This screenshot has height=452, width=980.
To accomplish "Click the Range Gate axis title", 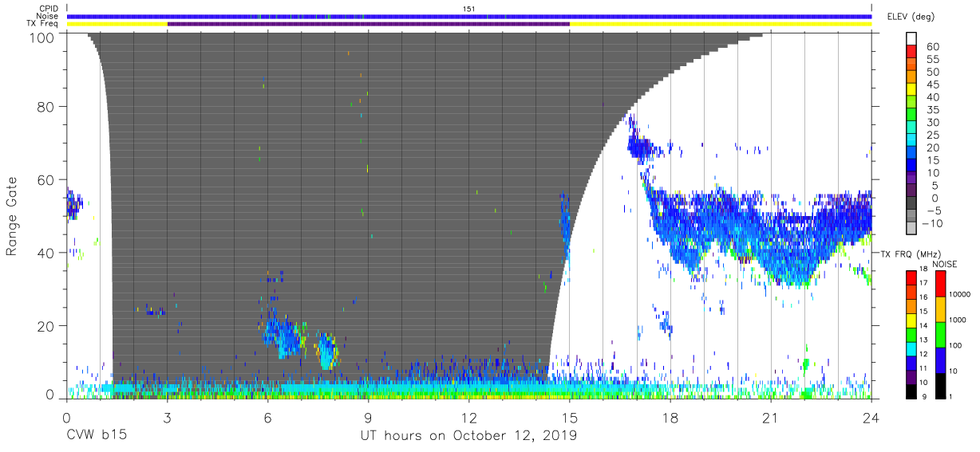I will click(x=12, y=215).
